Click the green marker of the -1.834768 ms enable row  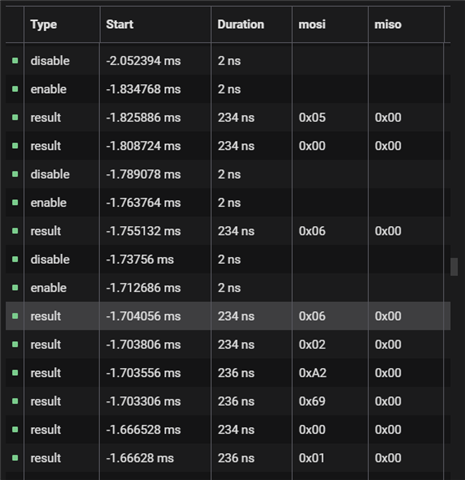(15, 89)
